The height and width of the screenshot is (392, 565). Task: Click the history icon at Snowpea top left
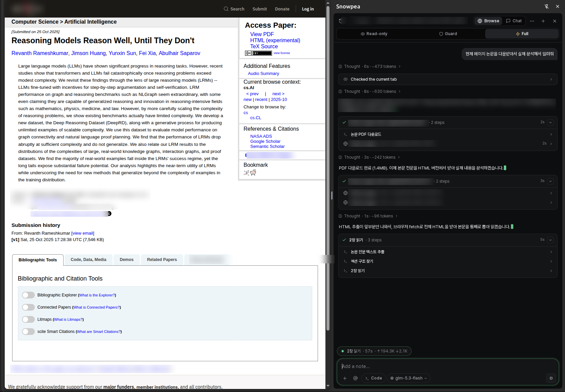point(341,21)
